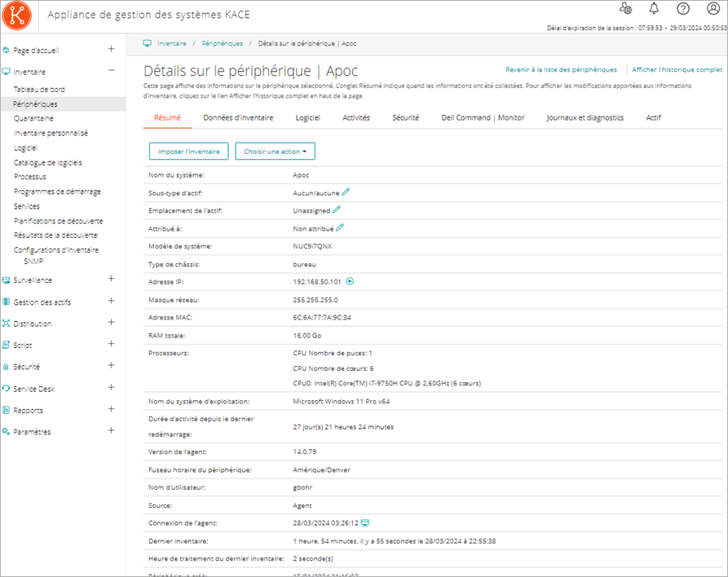Image resolution: width=728 pixels, height=577 pixels.
Task: Select Quarantaine in the sidebar
Action: coord(33,118)
